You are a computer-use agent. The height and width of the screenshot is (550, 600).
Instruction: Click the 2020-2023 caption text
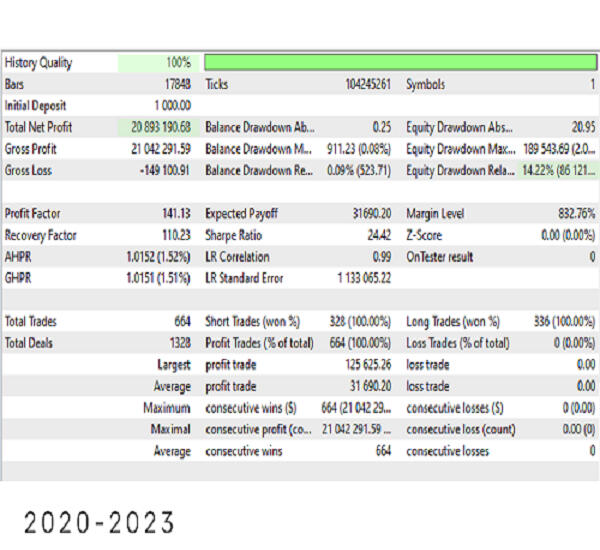[99, 521]
